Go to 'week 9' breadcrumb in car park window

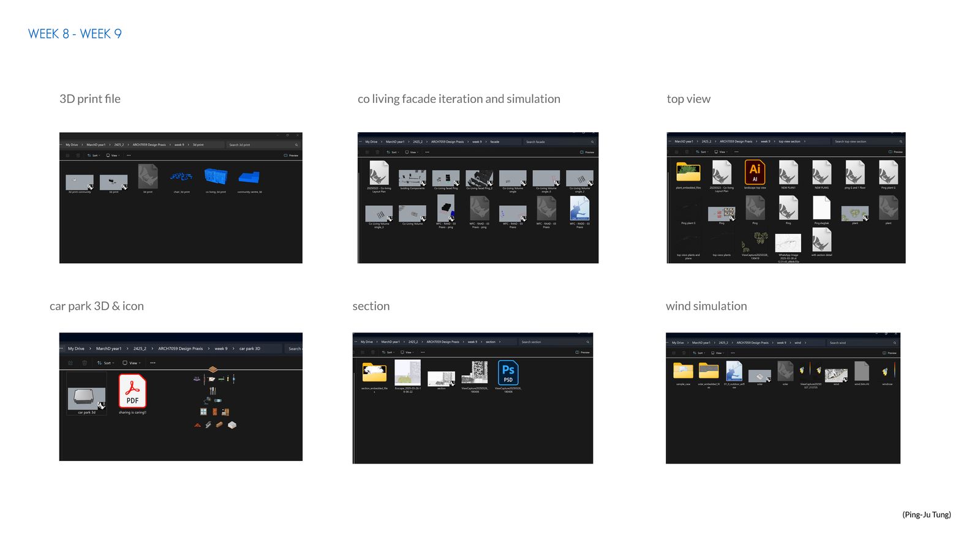click(x=221, y=349)
